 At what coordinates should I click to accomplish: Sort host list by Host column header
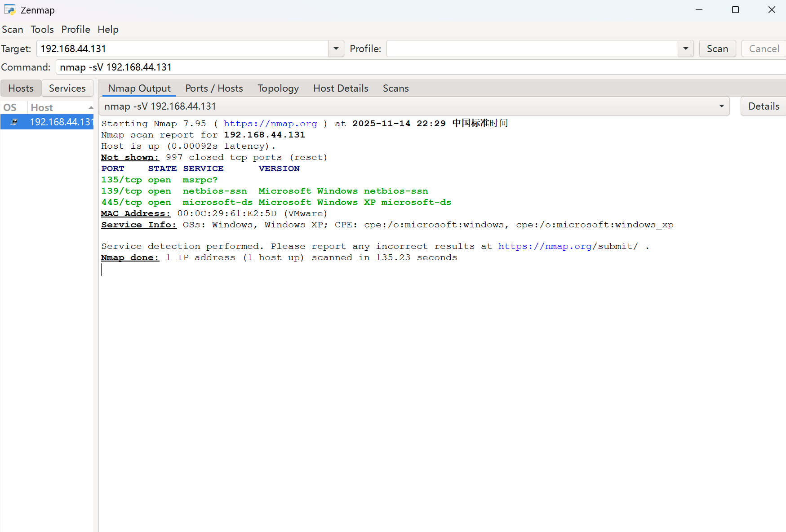pyautogui.click(x=61, y=107)
